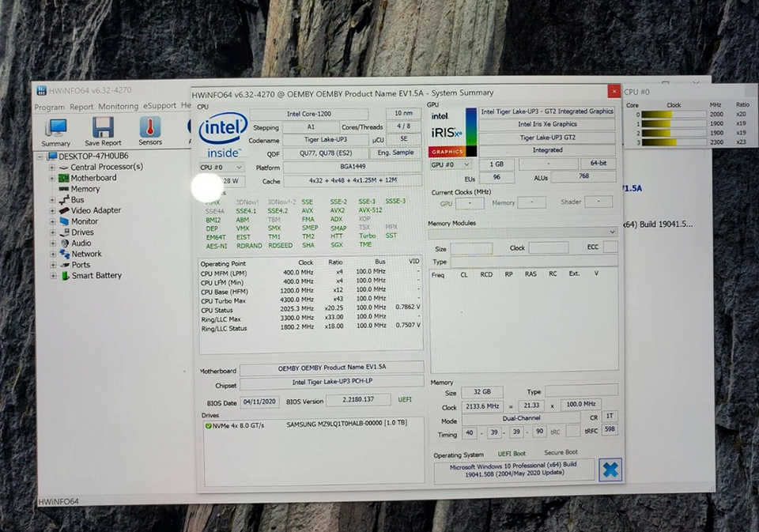
Task: Expand the Audio node
Action: tap(53, 243)
